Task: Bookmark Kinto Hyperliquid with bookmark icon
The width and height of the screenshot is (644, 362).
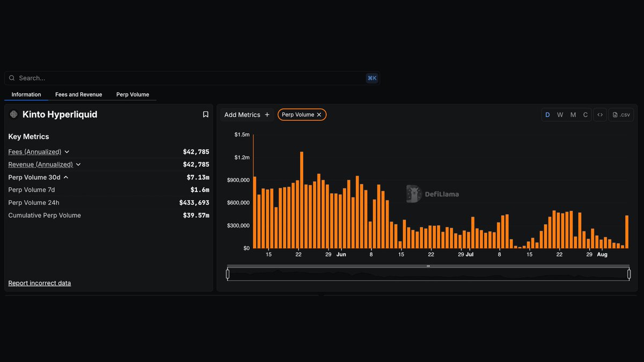Action: point(206,114)
